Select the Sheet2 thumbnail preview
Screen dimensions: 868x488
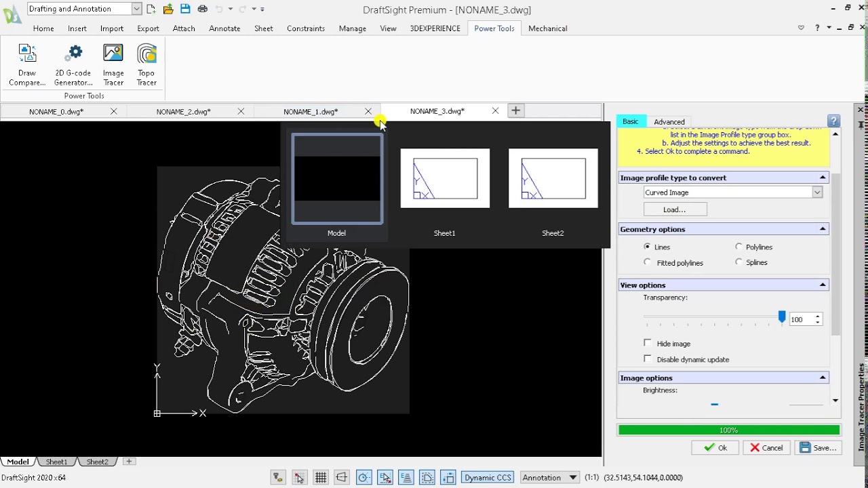coord(553,178)
